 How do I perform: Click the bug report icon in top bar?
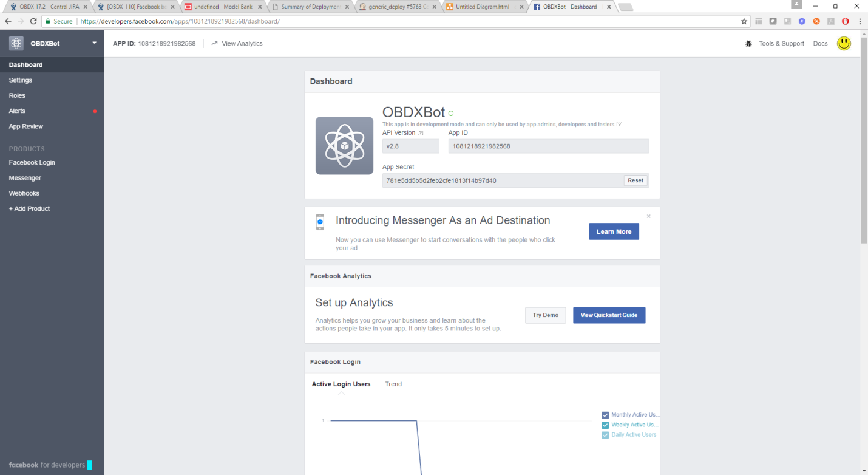[748, 44]
